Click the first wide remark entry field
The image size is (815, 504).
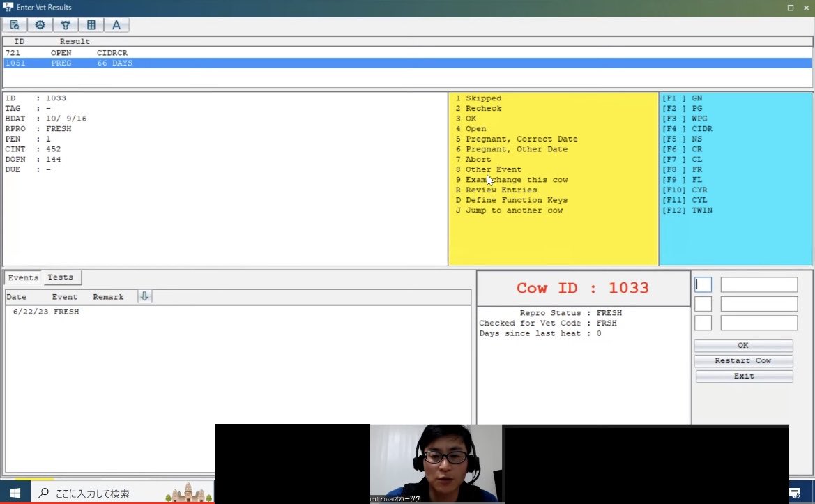click(x=759, y=284)
